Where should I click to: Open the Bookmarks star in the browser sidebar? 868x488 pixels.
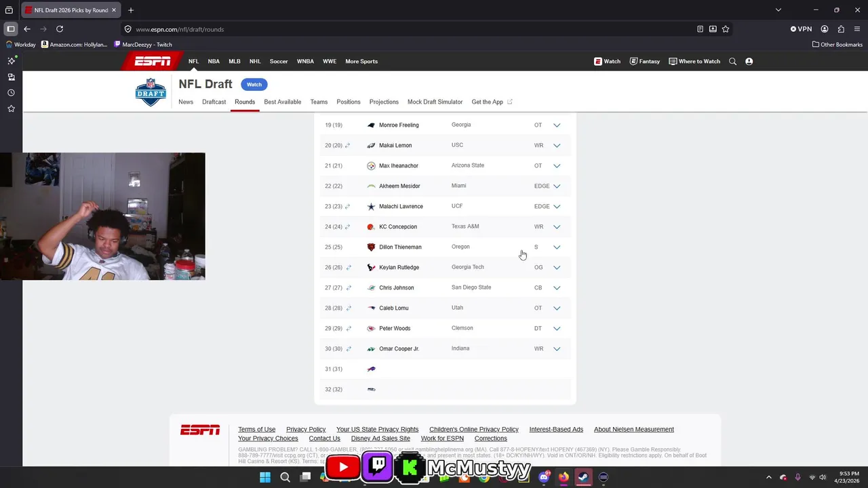coord(11,108)
